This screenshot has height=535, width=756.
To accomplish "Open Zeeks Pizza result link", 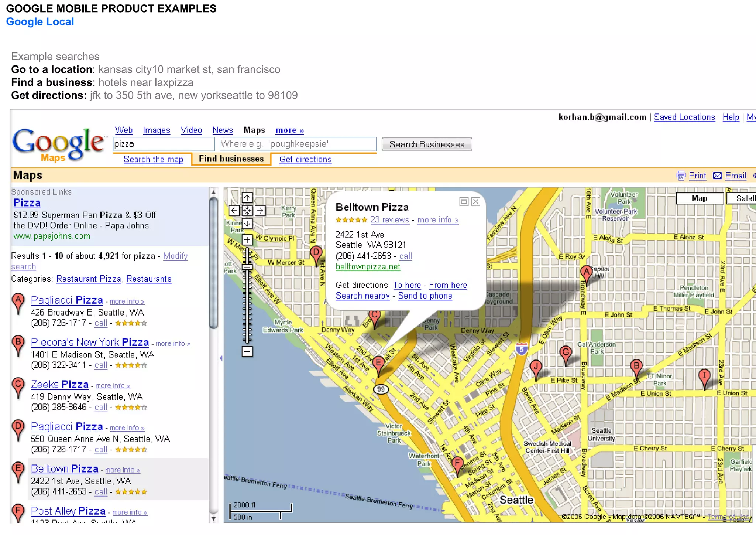I will click(x=59, y=384).
